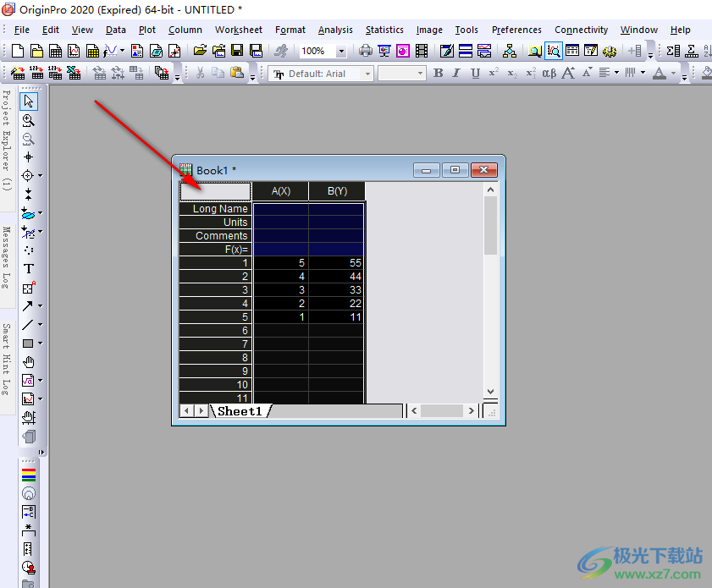712x588 pixels.
Task: Click the Import Excel icon
Action: click(x=74, y=73)
